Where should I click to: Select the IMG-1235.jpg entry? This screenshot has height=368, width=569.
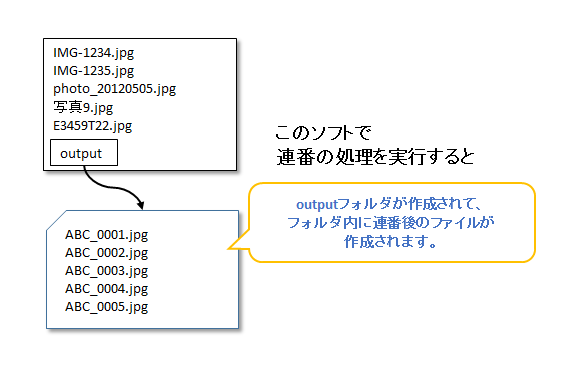tap(94, 71)
